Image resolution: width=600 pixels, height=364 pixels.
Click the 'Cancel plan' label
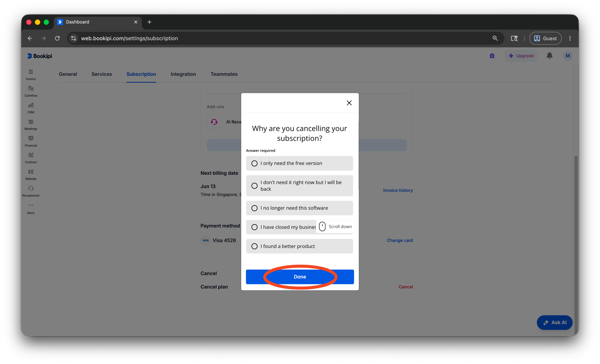(214, 287)
